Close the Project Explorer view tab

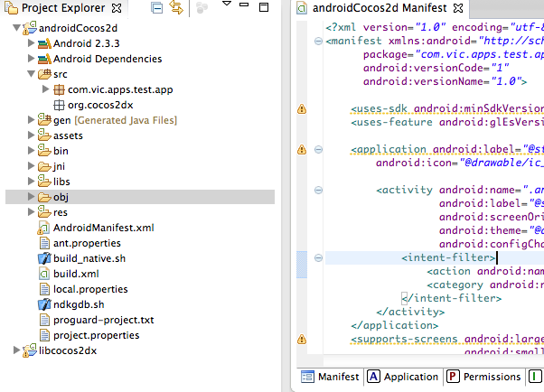[117, 8]
